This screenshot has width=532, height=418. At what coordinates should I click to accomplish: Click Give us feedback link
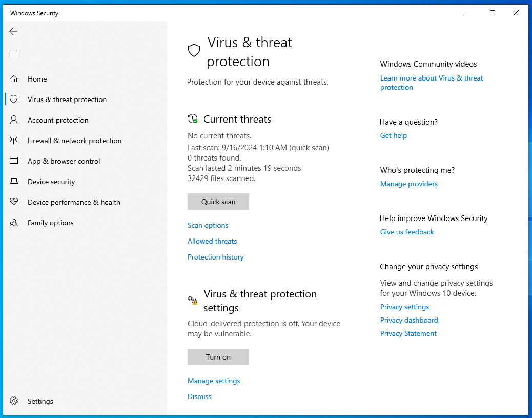(x=407, y=232)
